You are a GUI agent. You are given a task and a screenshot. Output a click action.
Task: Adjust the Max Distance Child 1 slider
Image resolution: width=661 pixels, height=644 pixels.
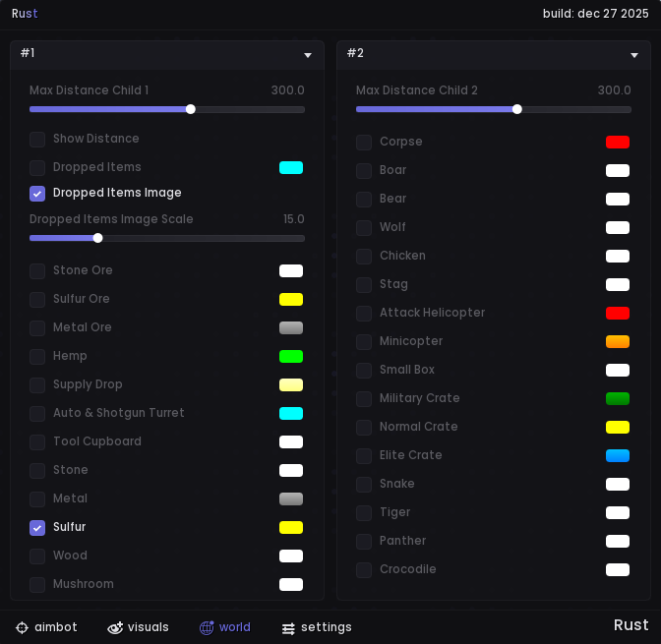pos(167,109)
